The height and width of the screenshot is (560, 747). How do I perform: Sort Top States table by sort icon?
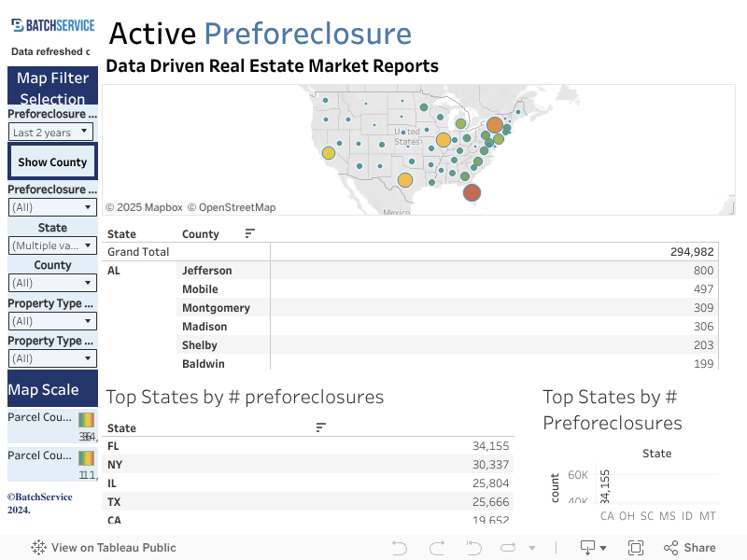click(x=321, y=427)
